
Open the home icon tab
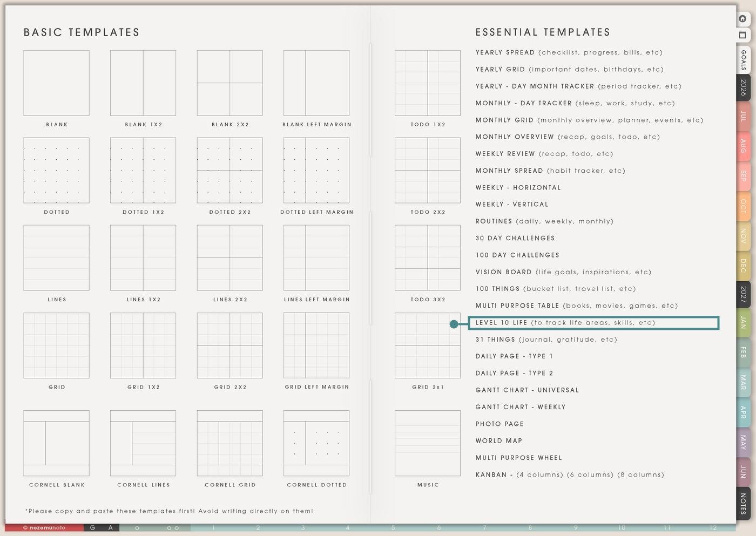click(743, 19)
